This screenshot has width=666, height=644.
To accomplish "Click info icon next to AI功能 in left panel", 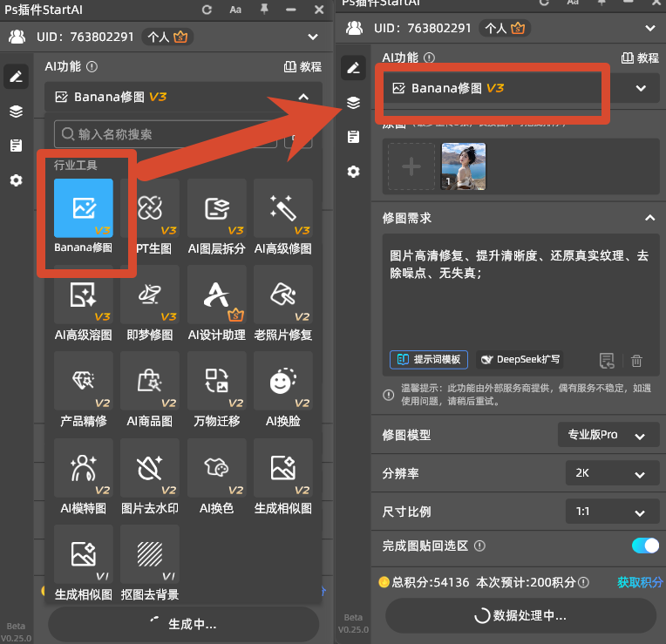I will (x=92, y=66).
